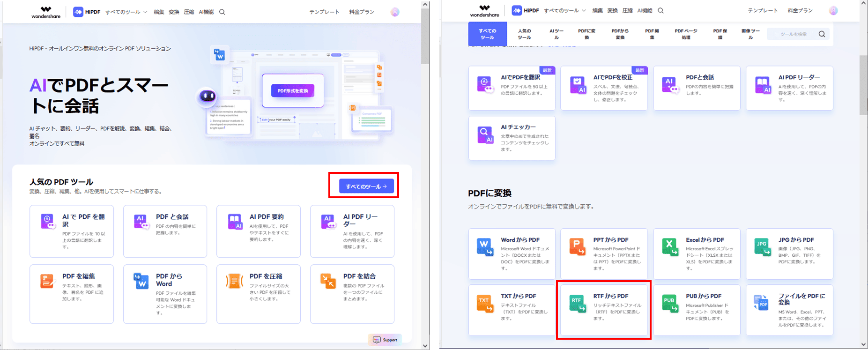Click the AIでPDFを校正 icon in right window
The width and height of the screenshot is (868, 350).
[578, 85]
